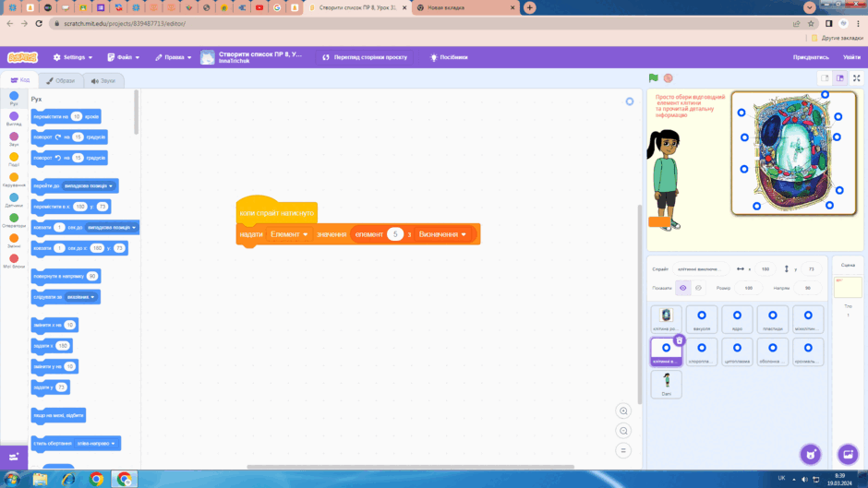Image resolution: width=868 pixels, height=488 pixels.
Task: Click the перемістити на 10 кроків block
Action: tap(66, 117)
